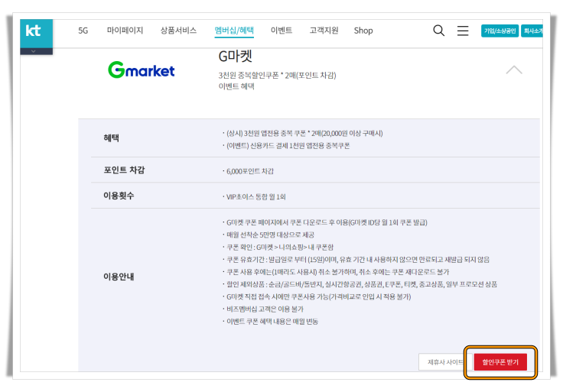Click the 매월 선착순 5만명 대상으로 제공 line

pos(270,235)
